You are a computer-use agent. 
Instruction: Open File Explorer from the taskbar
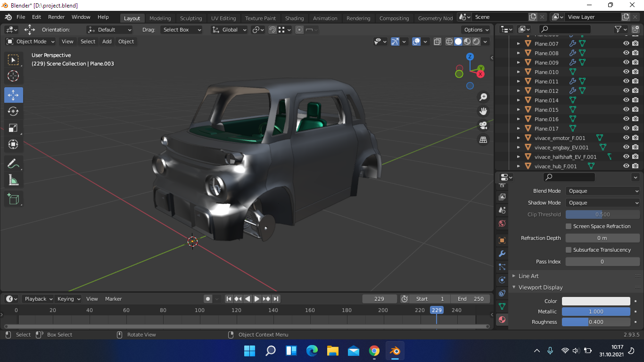pos(333,351)
